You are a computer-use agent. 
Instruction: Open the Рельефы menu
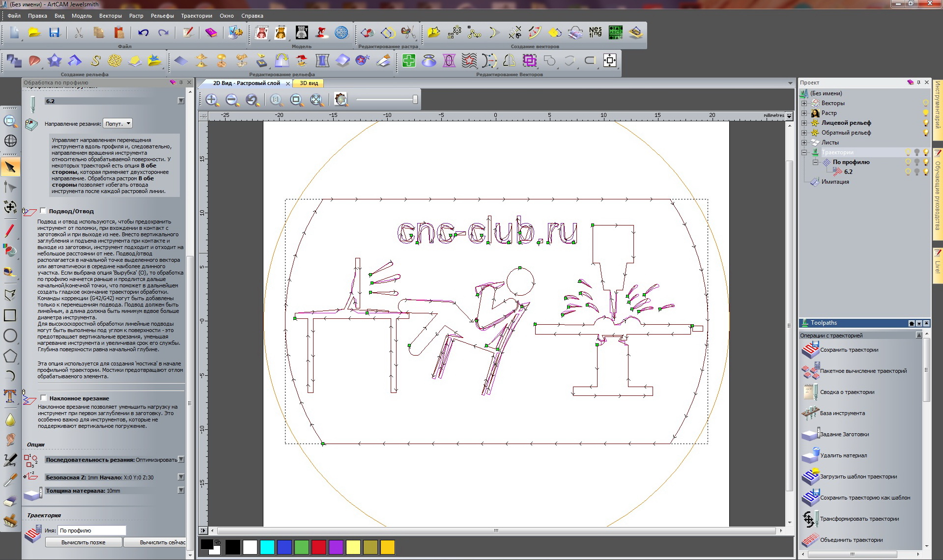pyautogui.click(x=162, y=16)
